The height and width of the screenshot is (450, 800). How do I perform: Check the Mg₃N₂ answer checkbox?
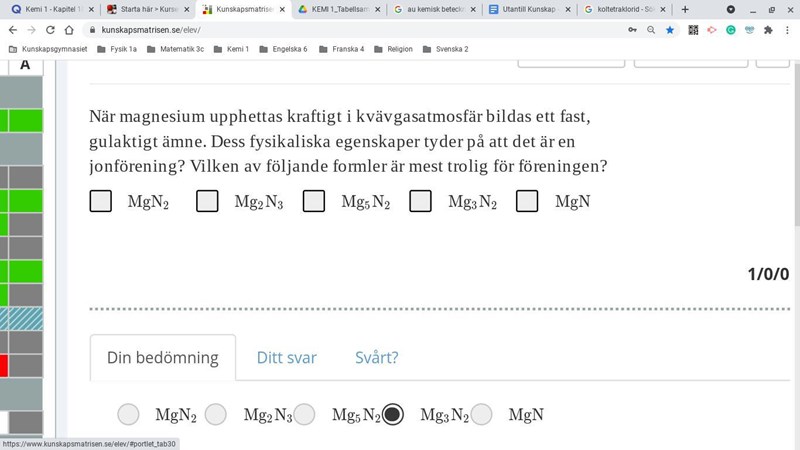point(421,201)
